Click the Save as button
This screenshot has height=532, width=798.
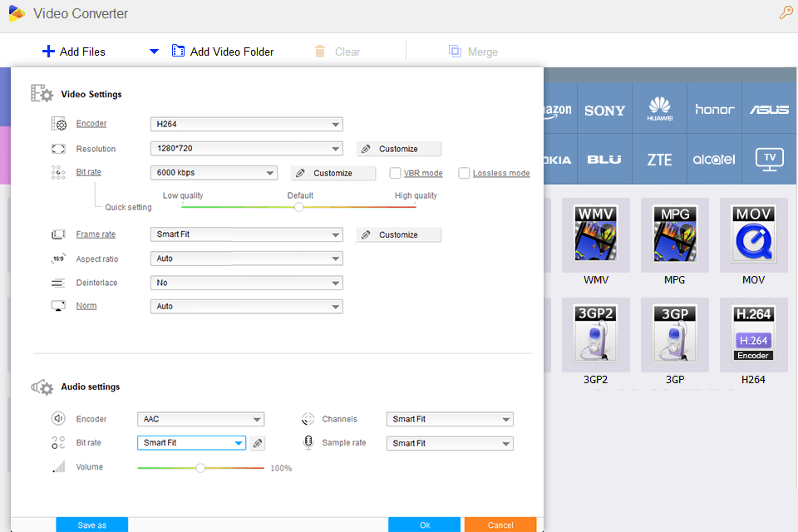(x=92, y=525)
